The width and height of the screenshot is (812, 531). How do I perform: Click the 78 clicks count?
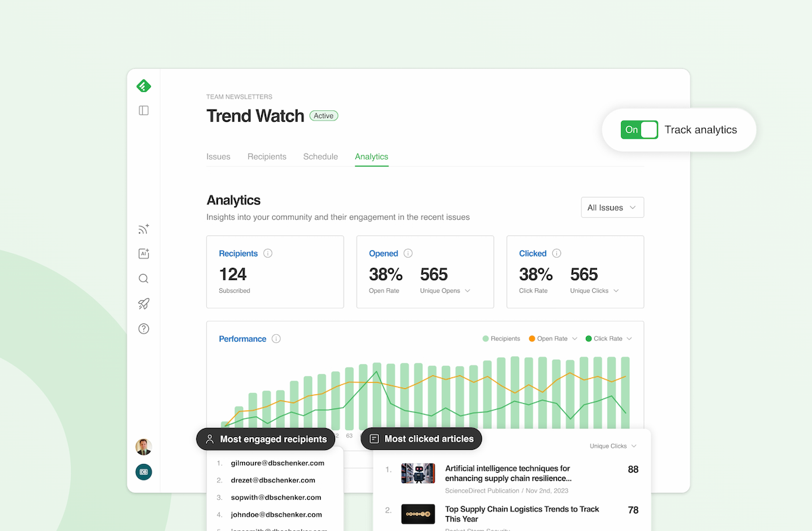pos(633,510)
